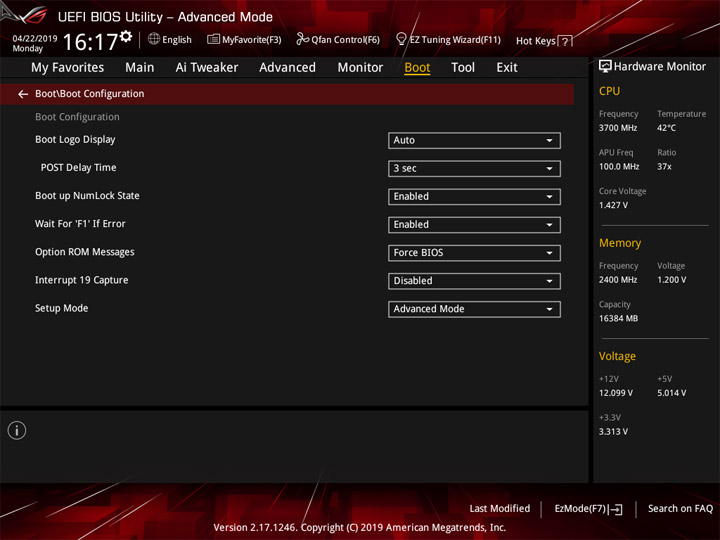Click the clock settings gear icon
The height and width of the screenshot is (540, 720).
[126, 36]
